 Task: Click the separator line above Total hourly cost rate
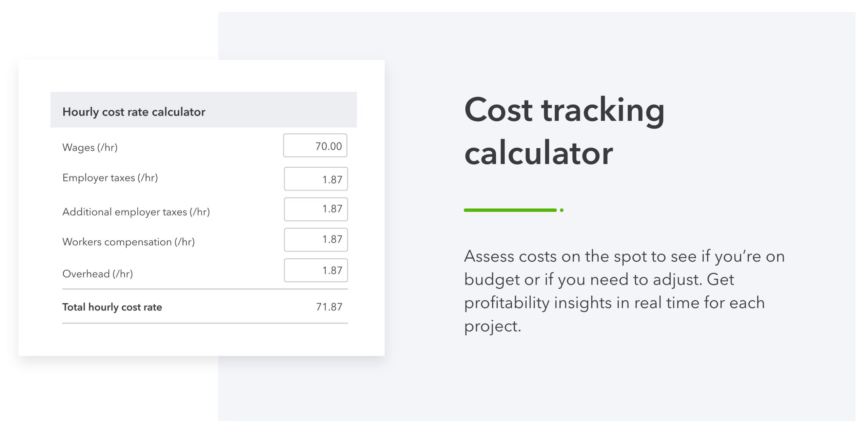[205, 289]
